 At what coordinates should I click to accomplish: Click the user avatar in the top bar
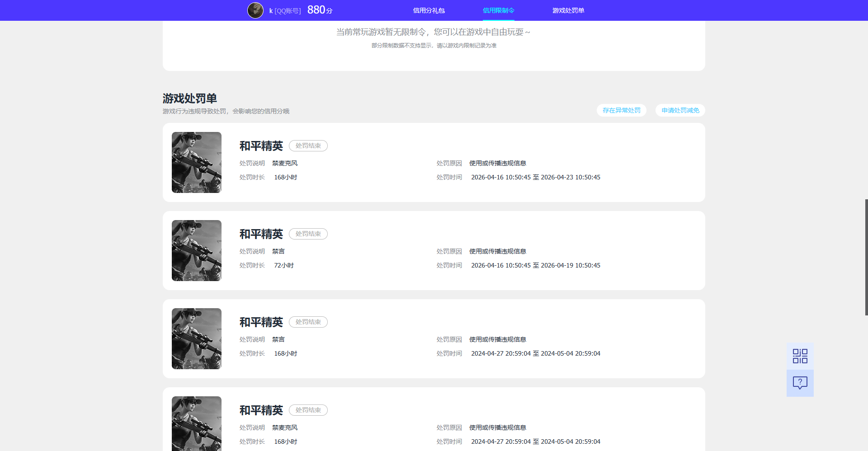255,10
